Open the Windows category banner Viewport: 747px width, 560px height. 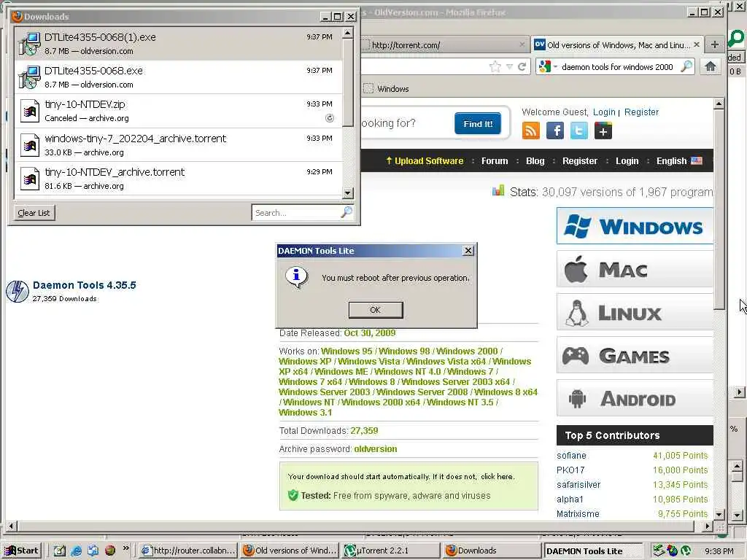tap(635, 226)
